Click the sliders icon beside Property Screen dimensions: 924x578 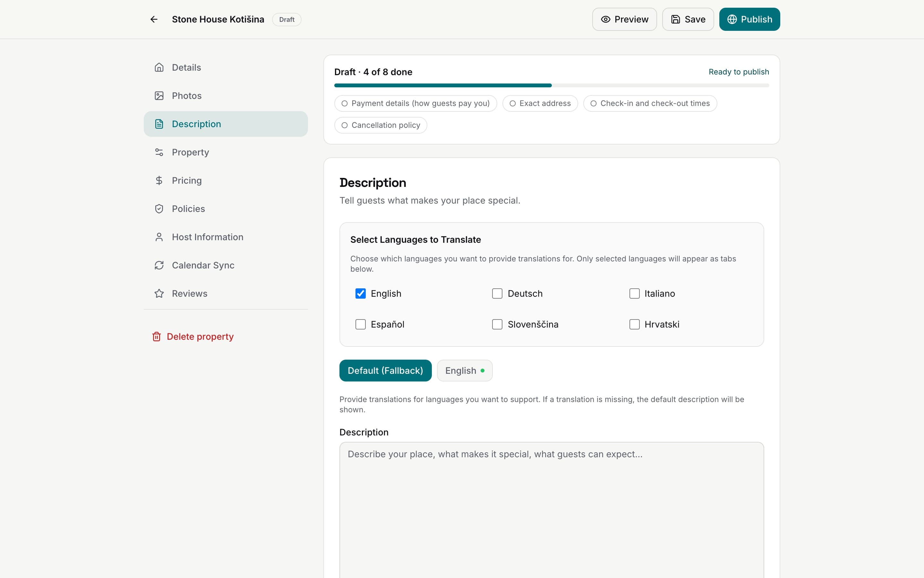click(159, 152)
